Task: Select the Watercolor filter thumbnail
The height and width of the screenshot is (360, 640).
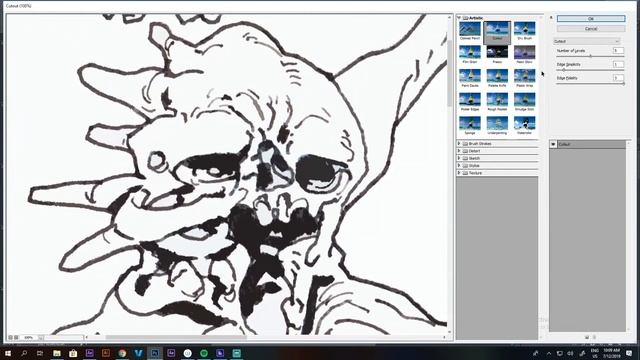Action: [524, 124]
